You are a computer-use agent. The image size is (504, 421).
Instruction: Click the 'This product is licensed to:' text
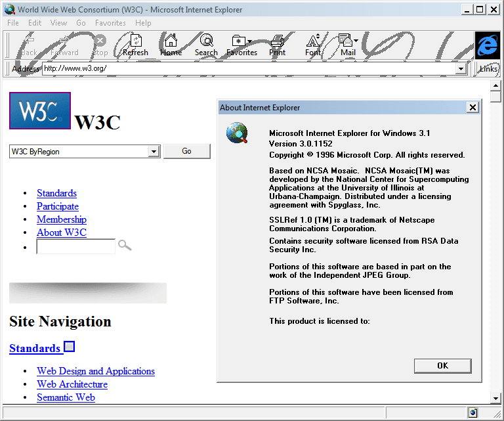(320, 321)
